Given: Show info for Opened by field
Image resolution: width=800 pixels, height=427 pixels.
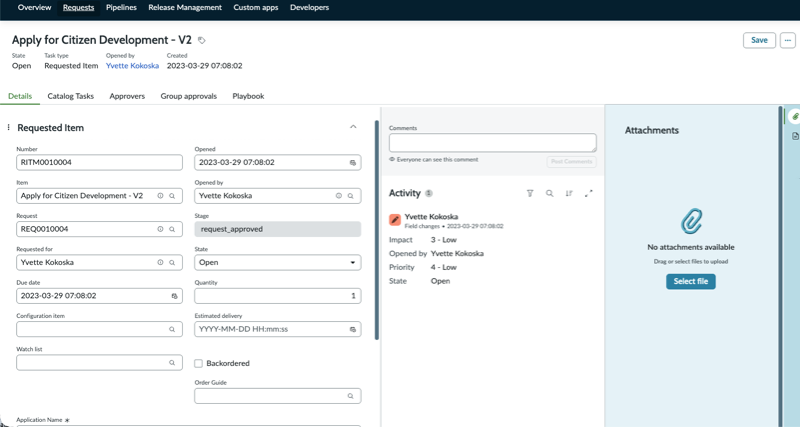Looking at the screenshot, I should 338,196.
